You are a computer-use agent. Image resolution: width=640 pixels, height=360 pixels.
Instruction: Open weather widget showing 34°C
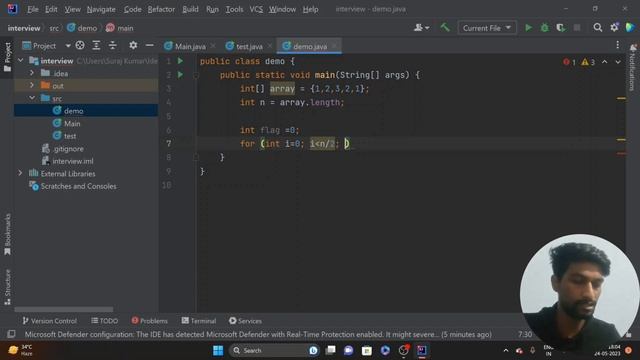point(21,350)
